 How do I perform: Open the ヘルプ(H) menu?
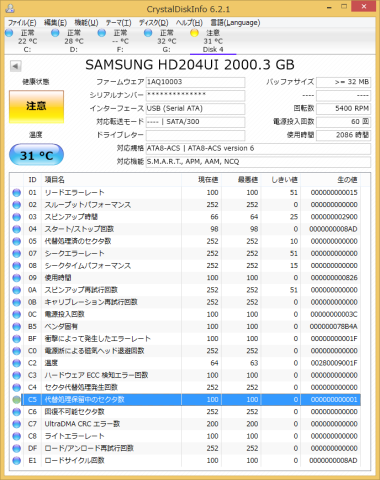[189, 23]
